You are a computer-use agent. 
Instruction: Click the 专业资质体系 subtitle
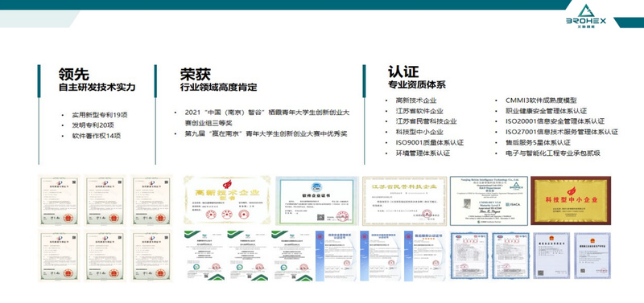[x=417, y=85]
